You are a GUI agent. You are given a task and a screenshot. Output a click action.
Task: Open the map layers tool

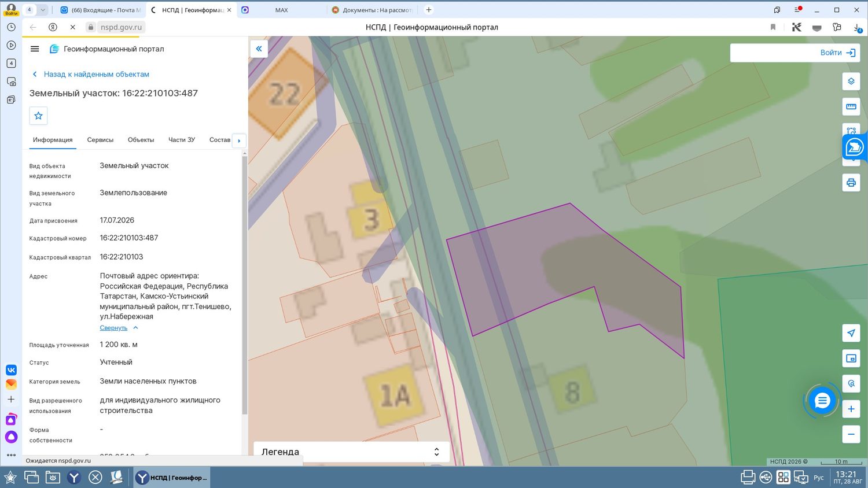point(851,81)
